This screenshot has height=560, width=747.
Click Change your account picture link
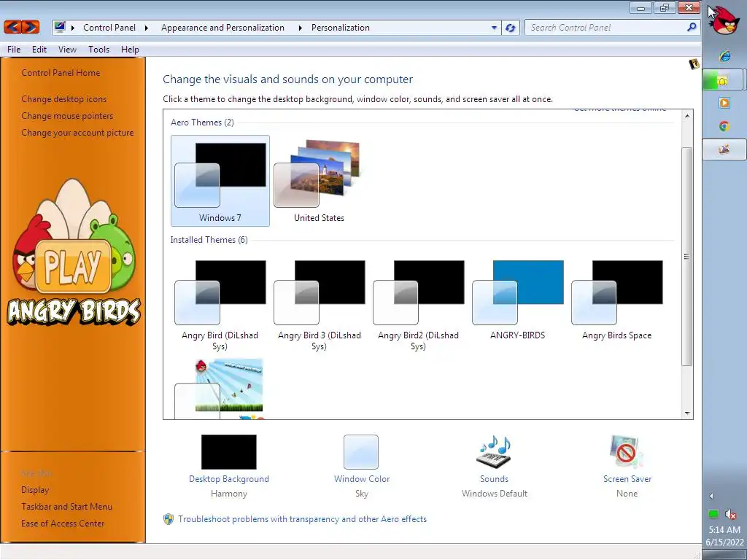point(77,133)
